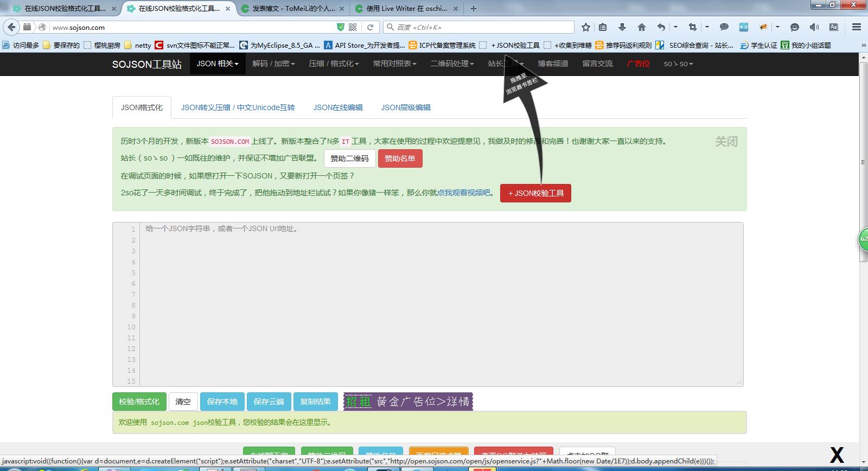868x471 pixels.
Task: Close the announcement with 关闭
Action: 726,142
